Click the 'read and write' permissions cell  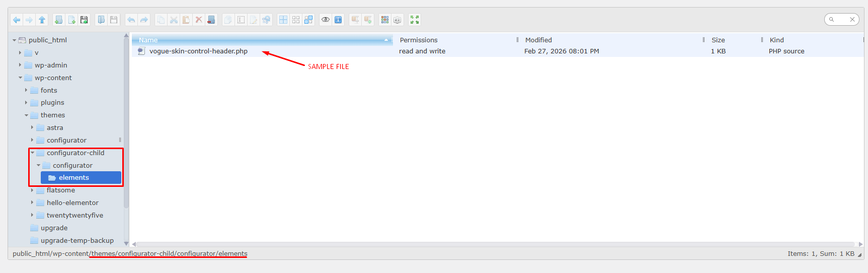coord(422,51)
